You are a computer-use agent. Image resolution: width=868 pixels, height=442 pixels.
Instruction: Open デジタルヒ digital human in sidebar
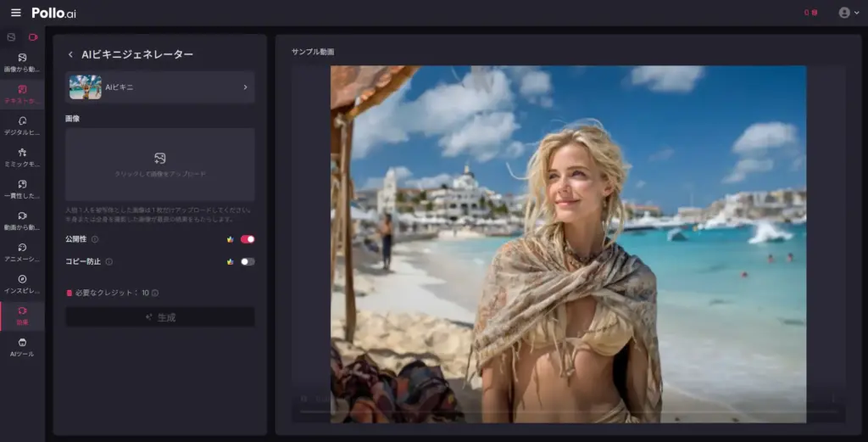coord(22,126)
